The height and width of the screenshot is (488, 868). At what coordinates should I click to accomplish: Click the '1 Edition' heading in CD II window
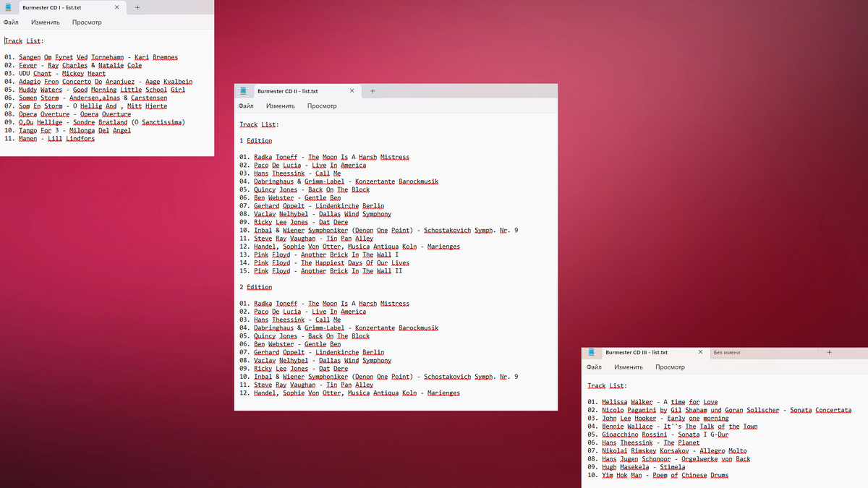(x=256, y=141)
